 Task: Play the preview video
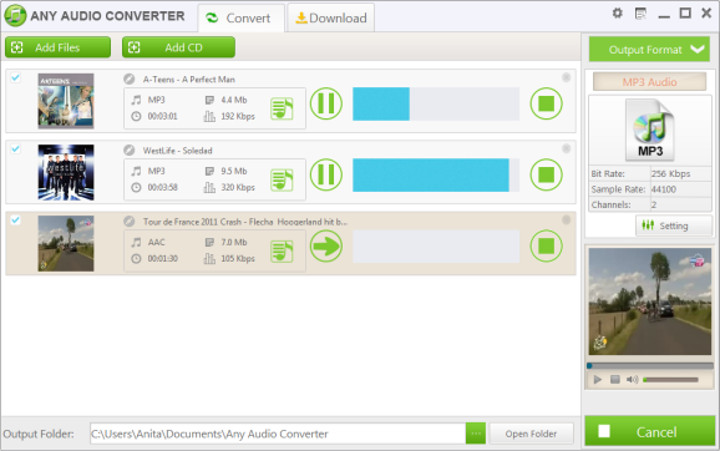[x=597, y=379]
